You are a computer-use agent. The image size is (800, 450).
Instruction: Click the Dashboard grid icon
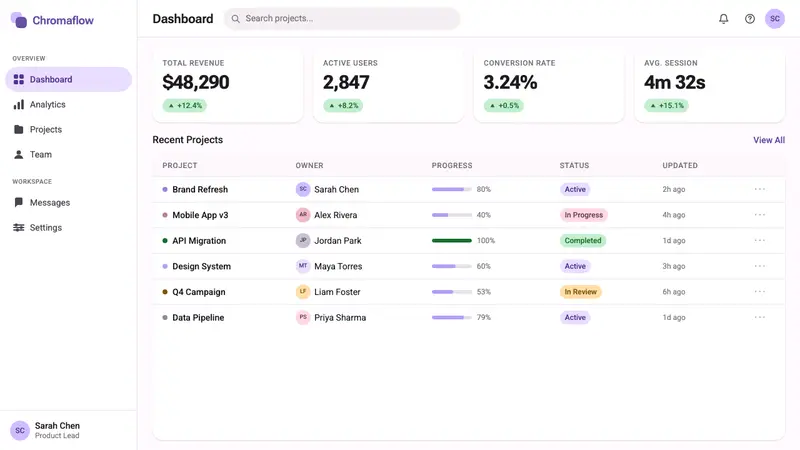point(19,79)
